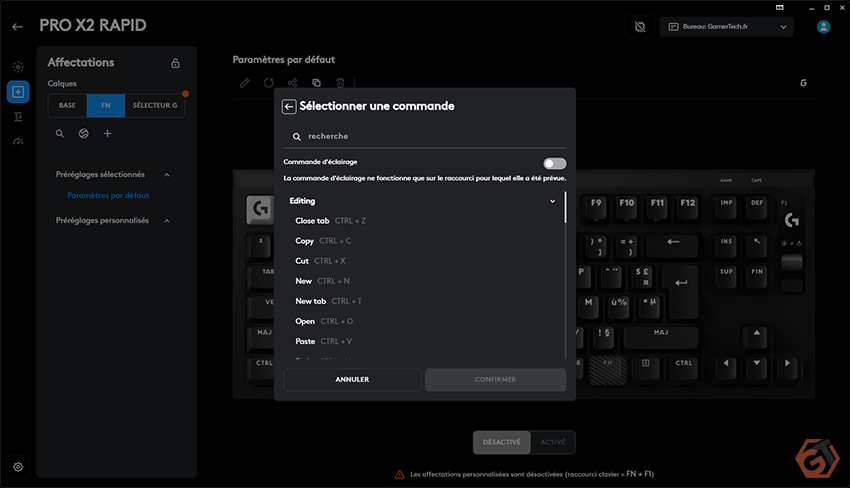
Task: Click the swap icon under Calques
Action: coord(83,133)
